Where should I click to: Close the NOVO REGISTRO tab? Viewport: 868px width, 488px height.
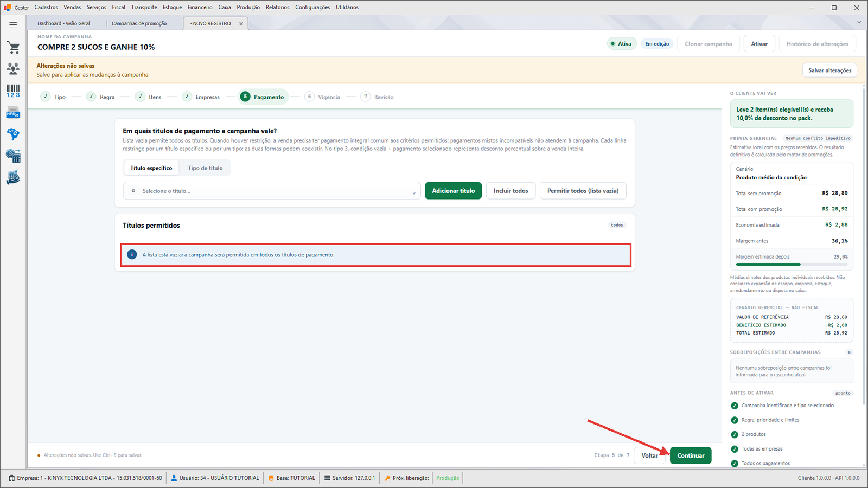click(241, 24)
